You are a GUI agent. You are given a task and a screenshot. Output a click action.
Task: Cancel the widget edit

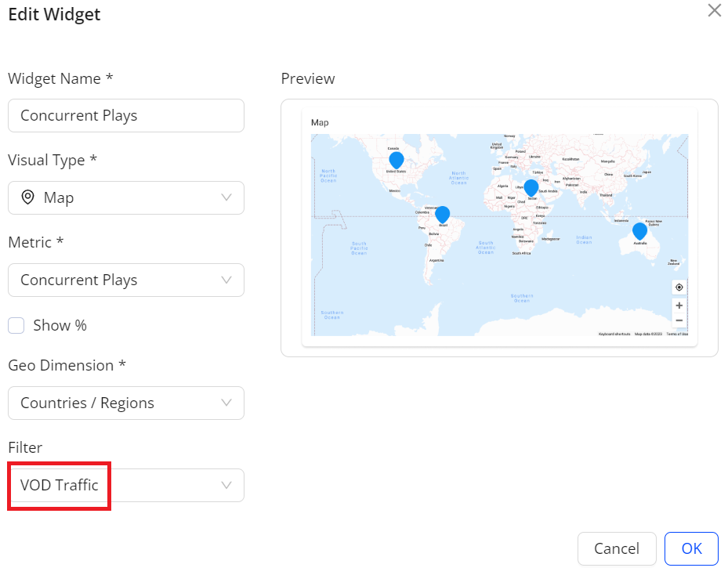pyautogui.click(x=616, y=548)
